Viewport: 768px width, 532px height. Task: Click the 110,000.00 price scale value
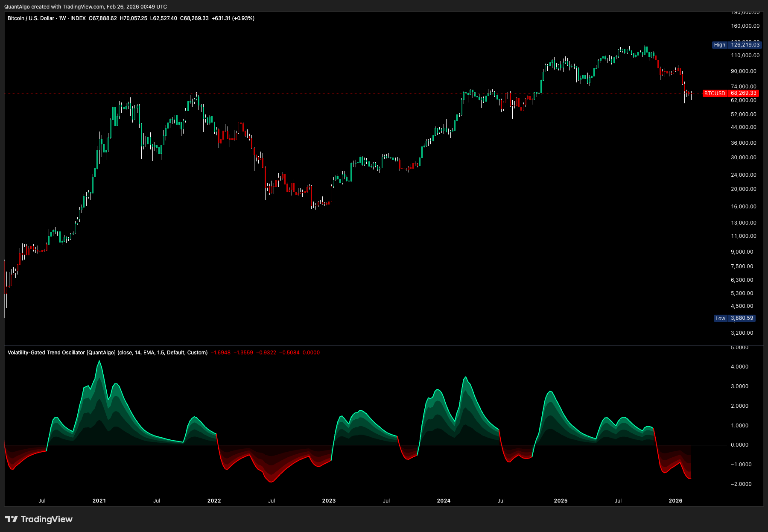click(x=745, y=56)
